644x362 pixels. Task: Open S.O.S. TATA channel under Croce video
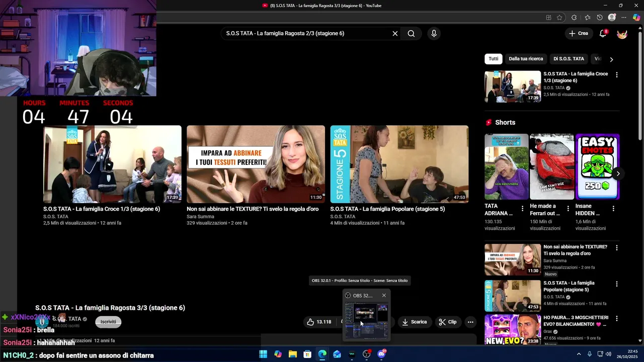pos(55,217)
